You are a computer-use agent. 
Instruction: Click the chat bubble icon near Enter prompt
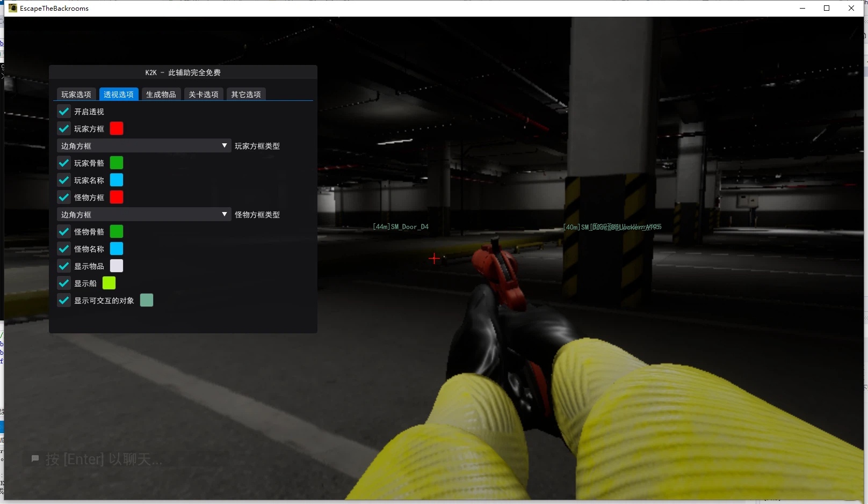35,459
